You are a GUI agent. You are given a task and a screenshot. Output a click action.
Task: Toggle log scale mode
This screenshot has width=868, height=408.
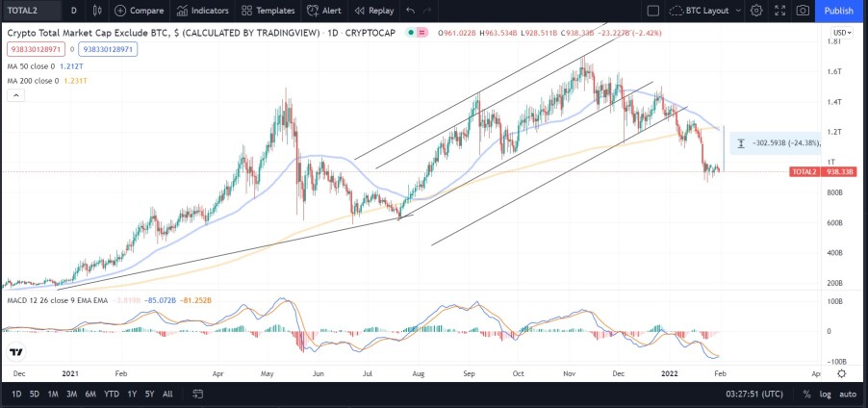[826, 395]
